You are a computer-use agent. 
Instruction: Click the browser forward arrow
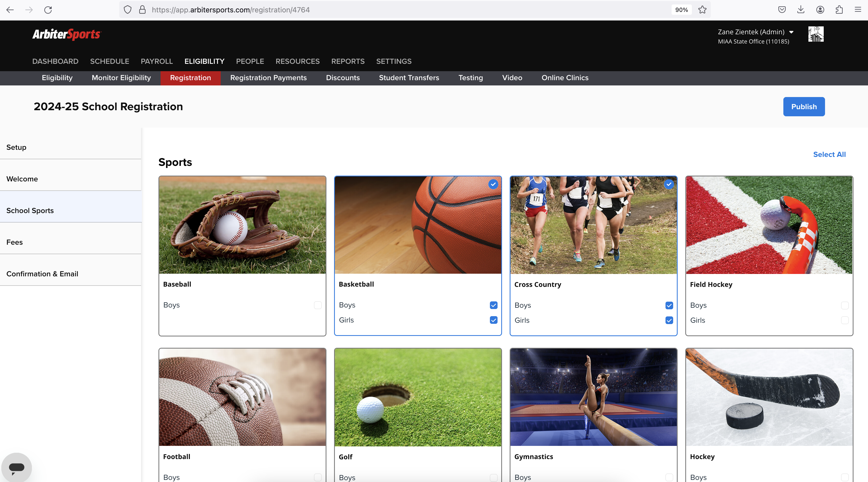tap(29, 10)
